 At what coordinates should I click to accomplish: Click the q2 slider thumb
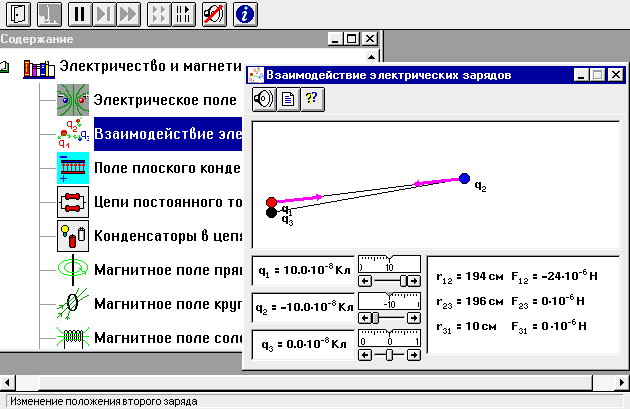[x=376, y=318]
